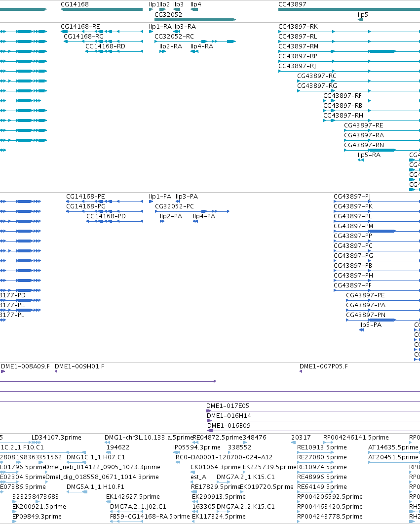
Task: Select protein CG14168-PE
Action: coord(85,197)
